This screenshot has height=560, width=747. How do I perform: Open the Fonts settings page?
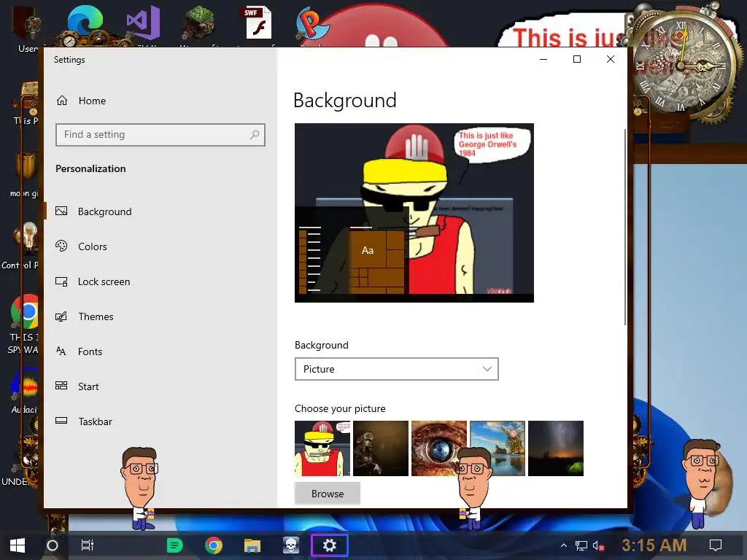click(90, 352)
